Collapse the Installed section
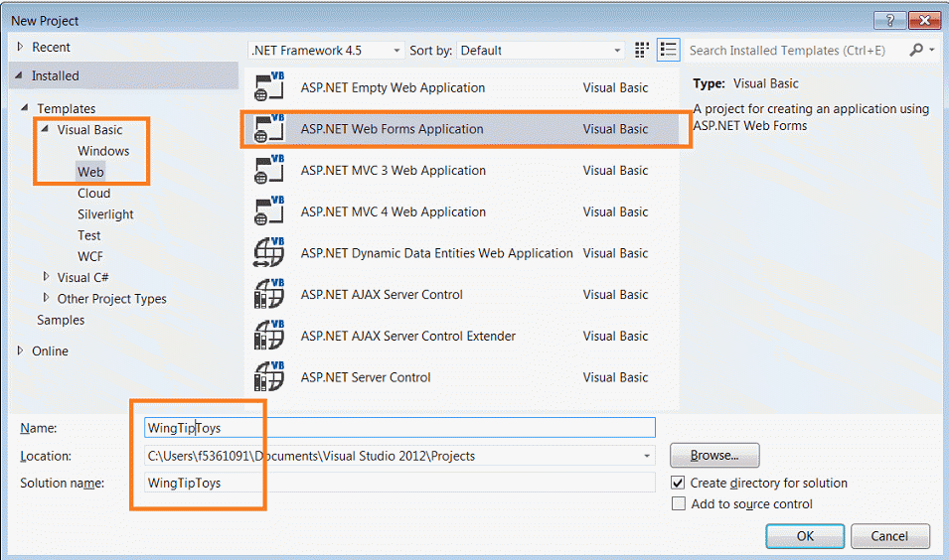The width and height of the screenshot is (949, 560). [19, 75]
